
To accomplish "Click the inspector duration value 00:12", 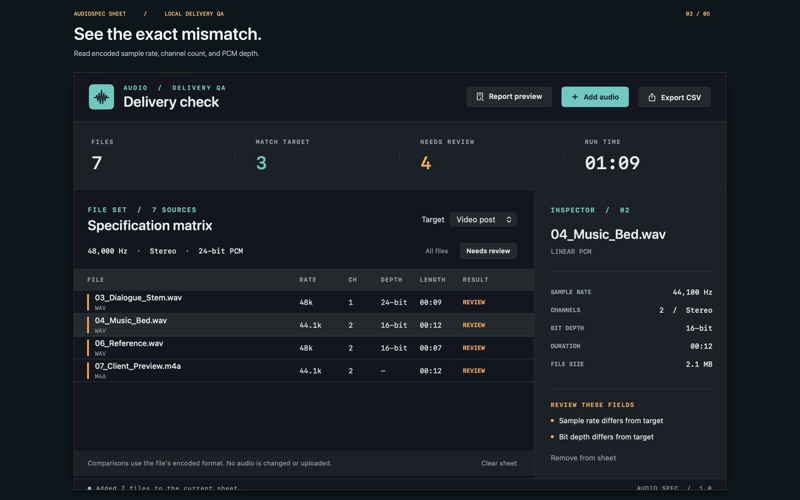I will (701, 346).
